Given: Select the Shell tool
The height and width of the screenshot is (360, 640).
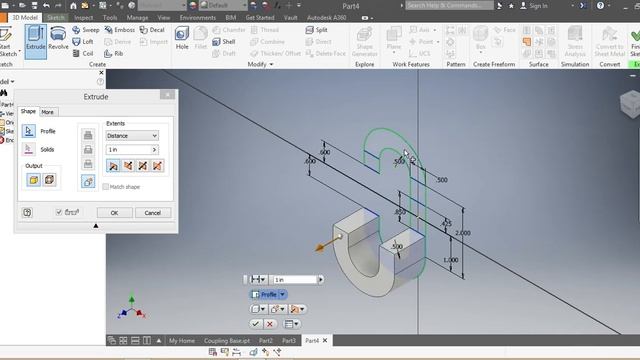Looking at the screenshot, I should [224, 42].
